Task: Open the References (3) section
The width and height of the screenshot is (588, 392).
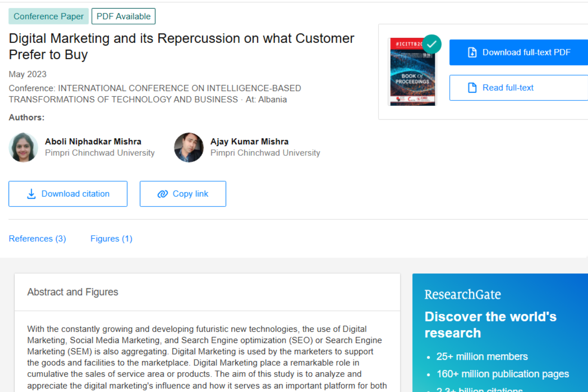Action: click(37, 238)
